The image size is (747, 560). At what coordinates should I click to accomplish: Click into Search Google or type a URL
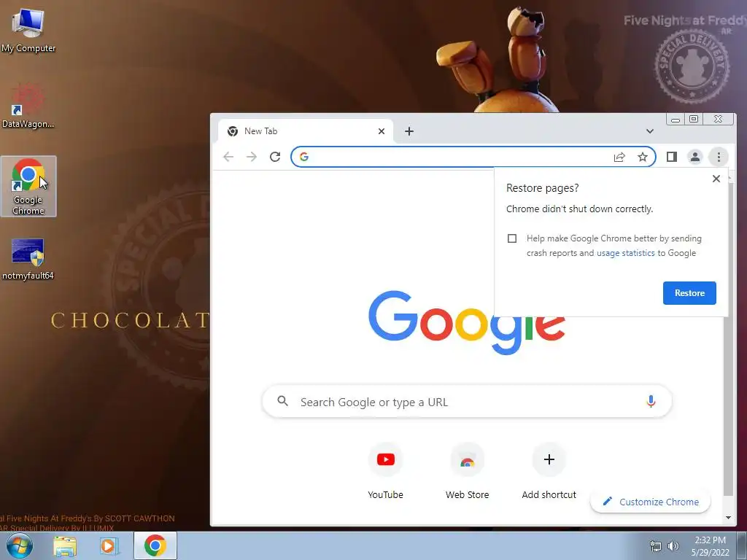pos(467,402)
